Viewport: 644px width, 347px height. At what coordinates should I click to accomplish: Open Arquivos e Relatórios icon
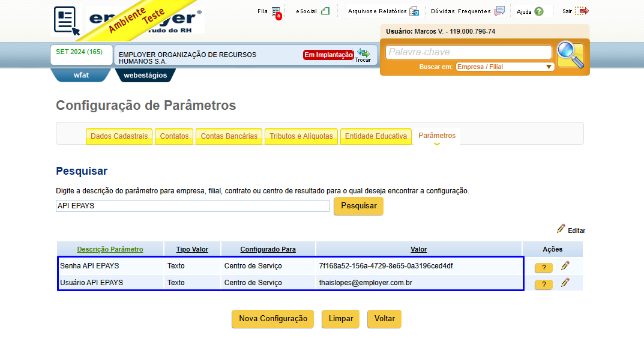414,11
